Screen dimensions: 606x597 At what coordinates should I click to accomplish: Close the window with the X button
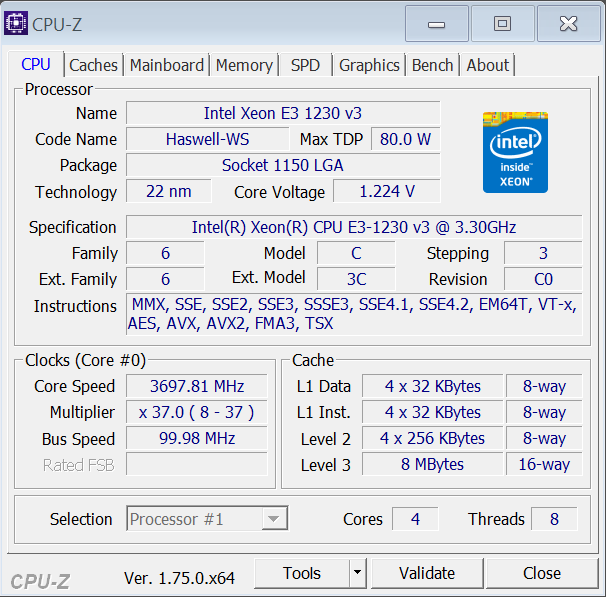[x=569, y=24]
